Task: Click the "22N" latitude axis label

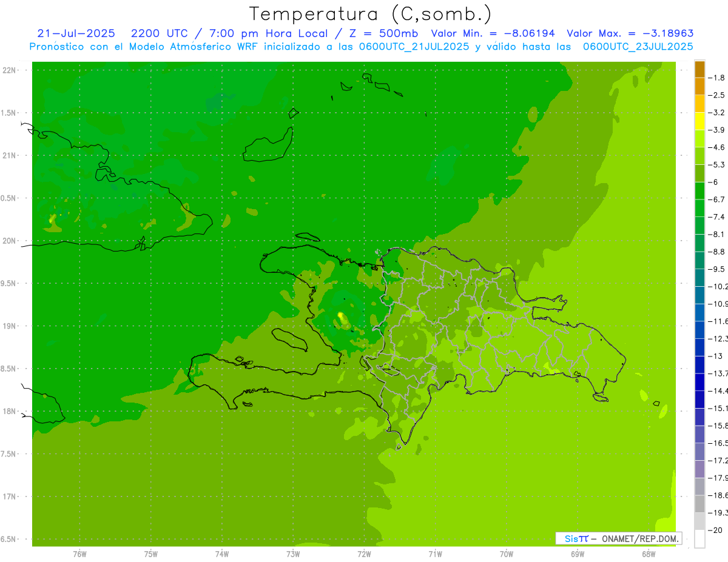Action: [x=8, y=70]
